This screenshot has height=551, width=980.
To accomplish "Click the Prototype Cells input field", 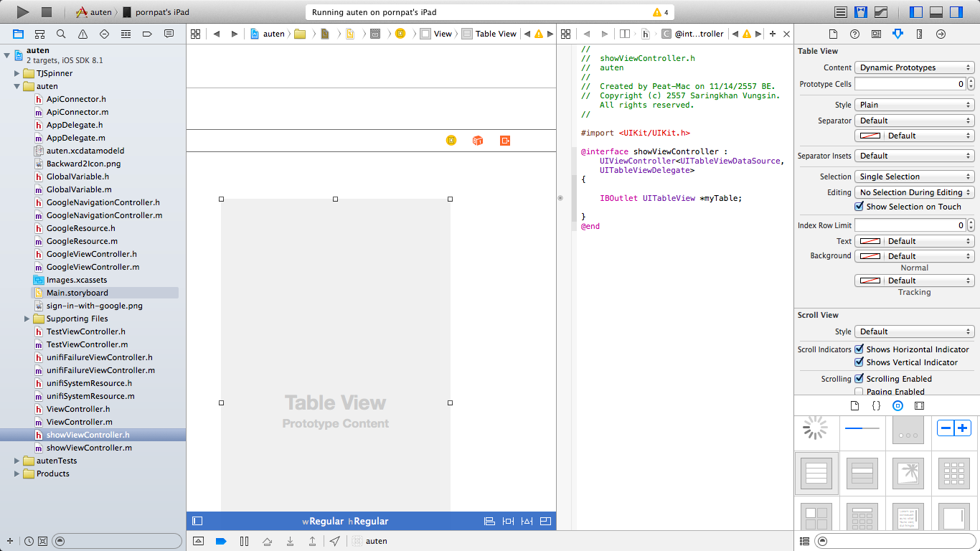I will coord(910,84).
